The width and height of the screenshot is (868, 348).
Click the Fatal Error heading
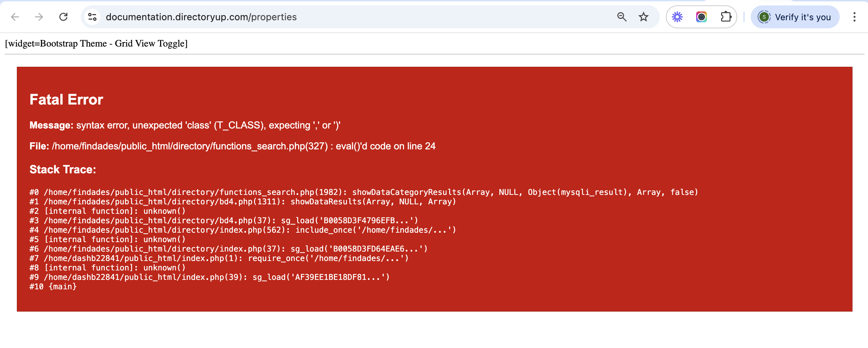click(x=66, y=99)
